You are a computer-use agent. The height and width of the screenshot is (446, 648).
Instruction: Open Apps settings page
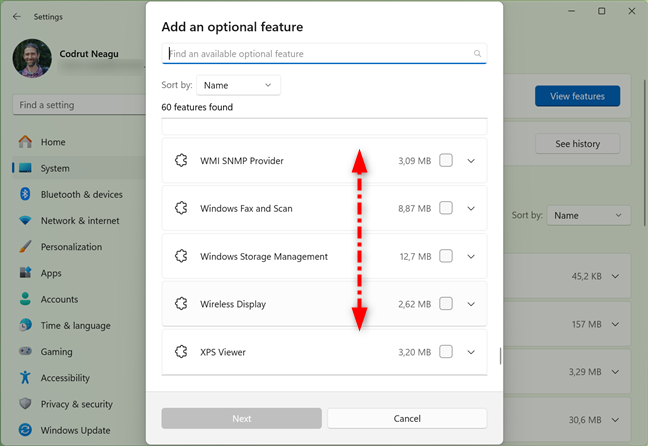79,273
